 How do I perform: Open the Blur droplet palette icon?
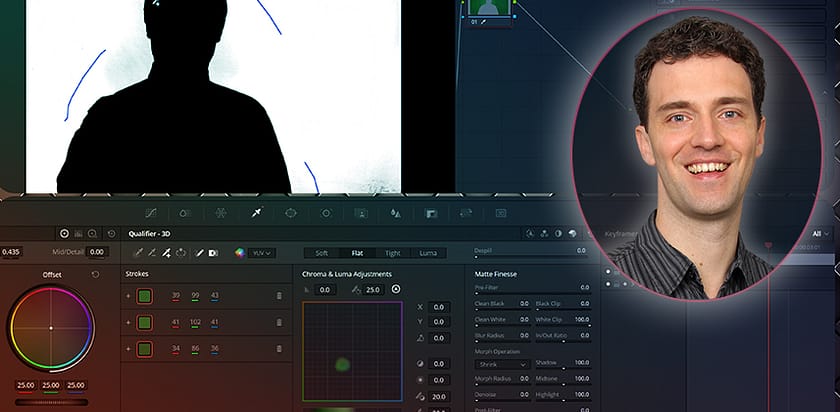pyautogui.click(x=396, y=213)
